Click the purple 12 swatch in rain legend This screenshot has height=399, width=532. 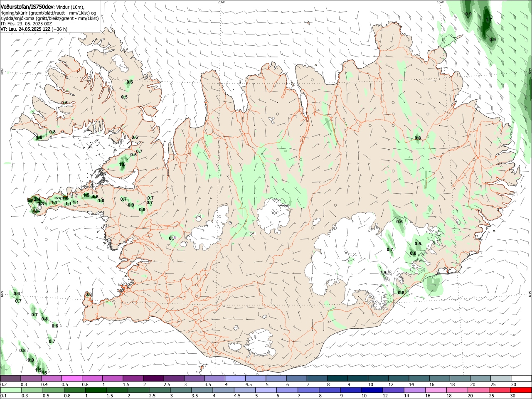pos(393,390)
